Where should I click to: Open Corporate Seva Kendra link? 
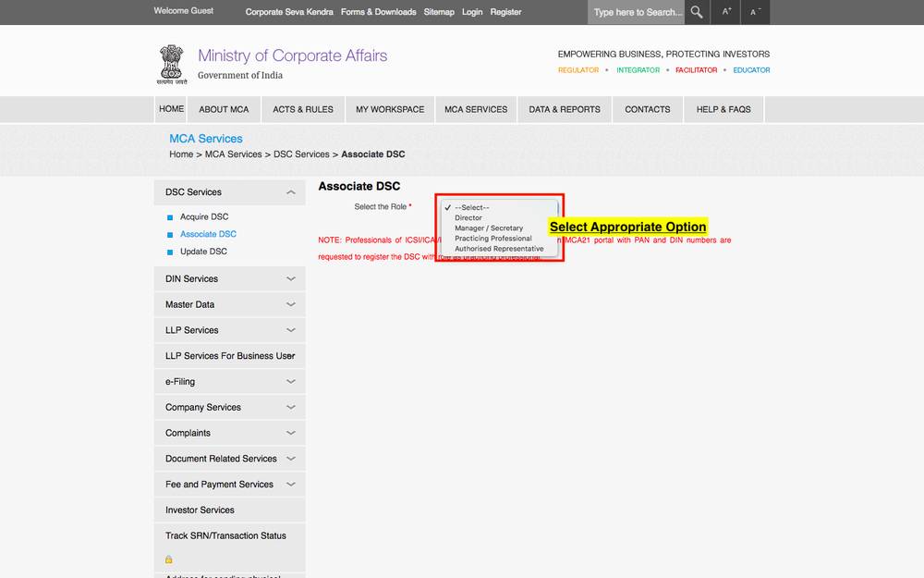tap(288, 12)
